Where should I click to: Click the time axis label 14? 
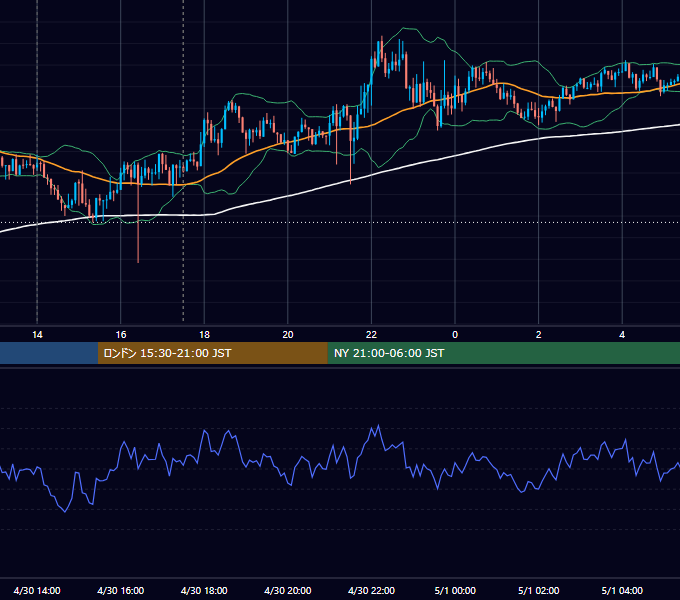(37, 335)
